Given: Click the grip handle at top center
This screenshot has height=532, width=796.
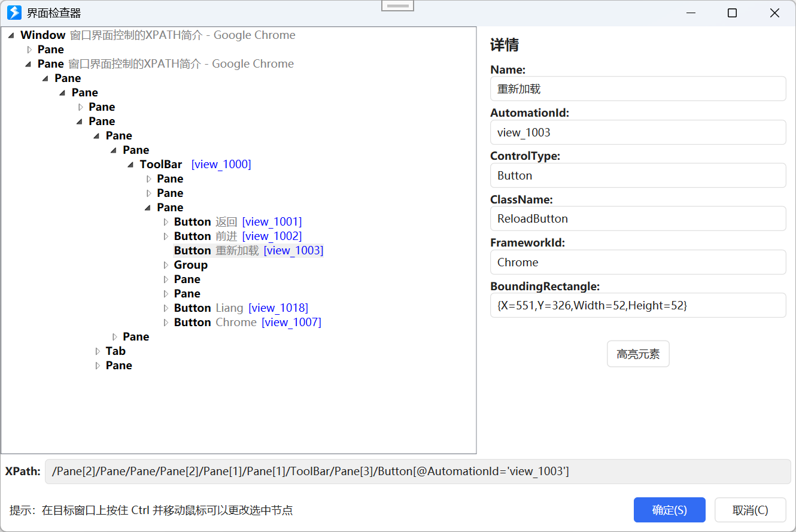Looking at the screenshot, I should [x=397, y=5].
